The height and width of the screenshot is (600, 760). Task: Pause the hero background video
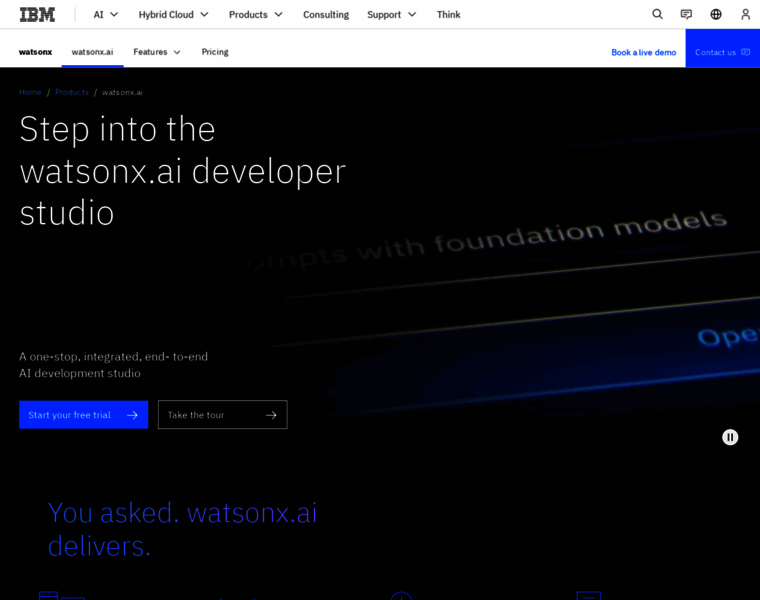point(730,437)
